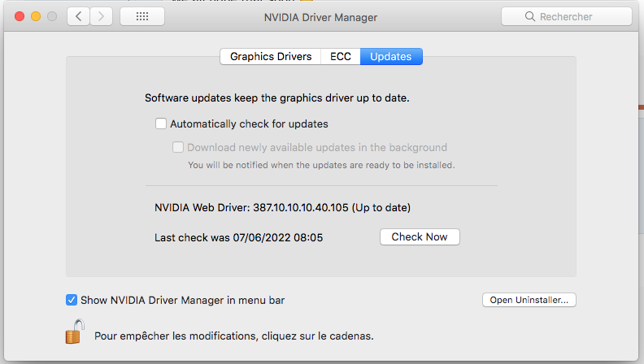Go forward with the right chevron
The image size is (644, 364).
101,16
